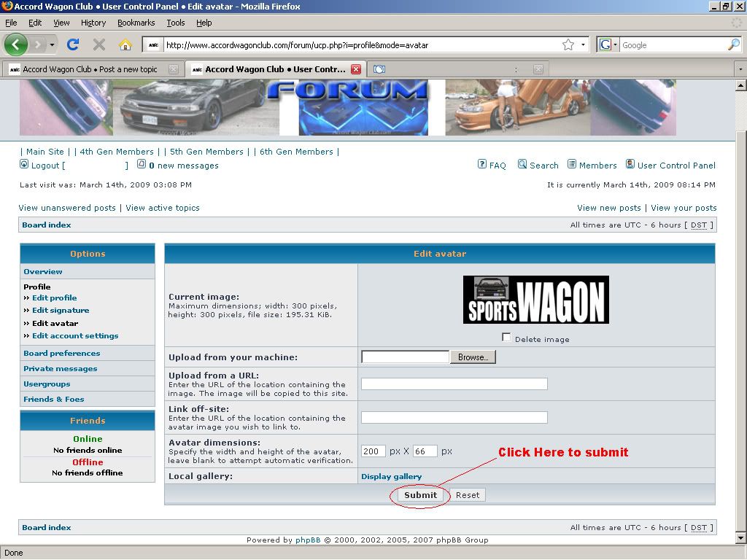Switch to the third untitled tab
The width and height of the screenshot is (747, 560).
pyautogui.click(x=457, y=69)
